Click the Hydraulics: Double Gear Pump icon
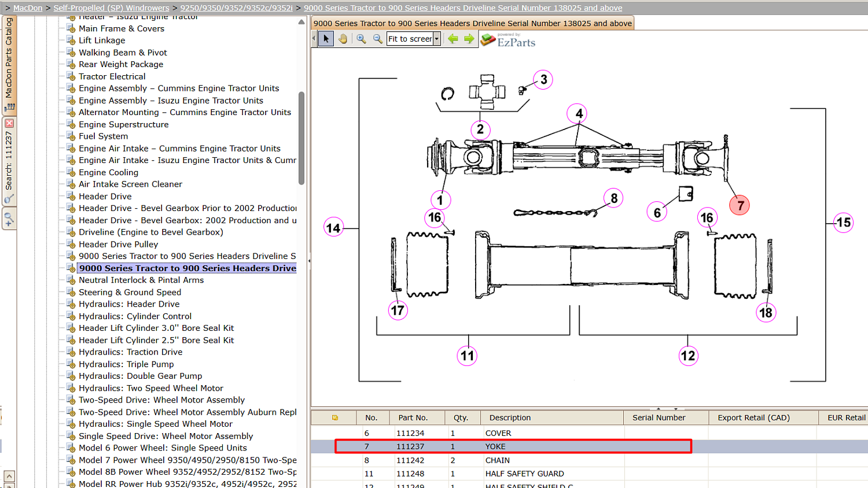 (x=71, y=376)
